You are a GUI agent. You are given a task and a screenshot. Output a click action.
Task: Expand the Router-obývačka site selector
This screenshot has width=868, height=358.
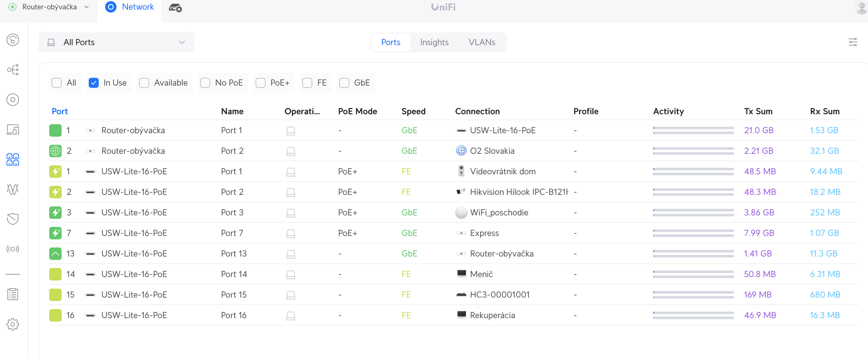49,7
